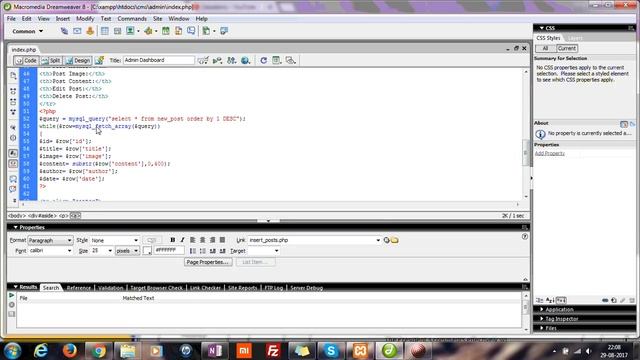Open the Commands menu
The image size is (640, 360).
(x=132, y=19)
